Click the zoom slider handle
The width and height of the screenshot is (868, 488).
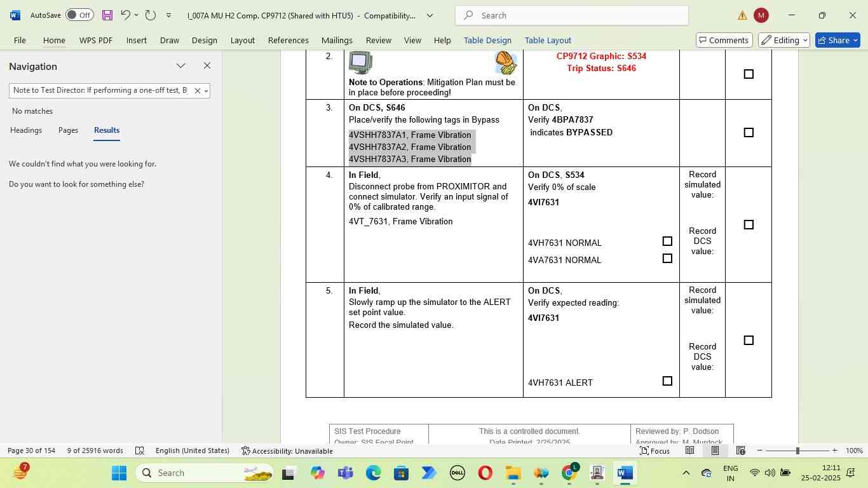797,451
